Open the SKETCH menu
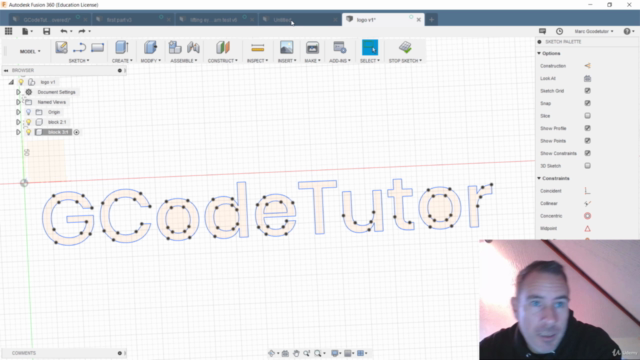Viewport: 640px width, 360px height. tap(79, 61)
